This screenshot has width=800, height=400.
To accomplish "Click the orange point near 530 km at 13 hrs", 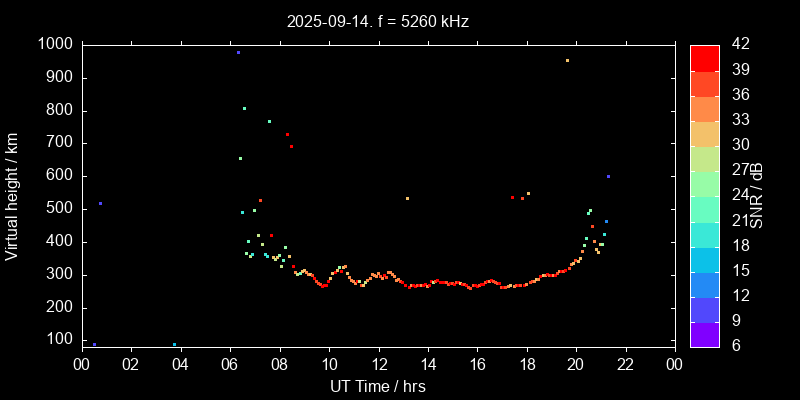I will pos(407,198).
